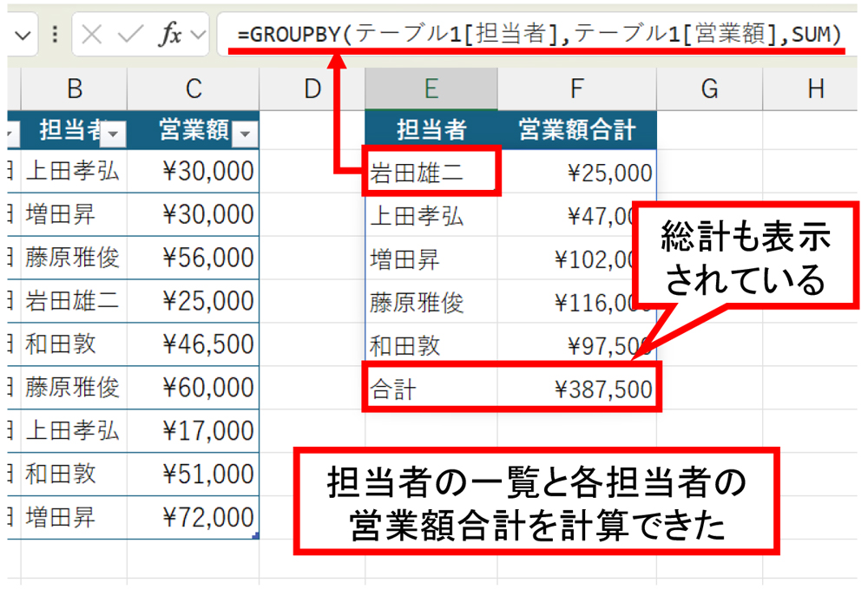The height and width of the screenshot is (589, 868).
Task: Select column C header
Action: click(194, 89)
